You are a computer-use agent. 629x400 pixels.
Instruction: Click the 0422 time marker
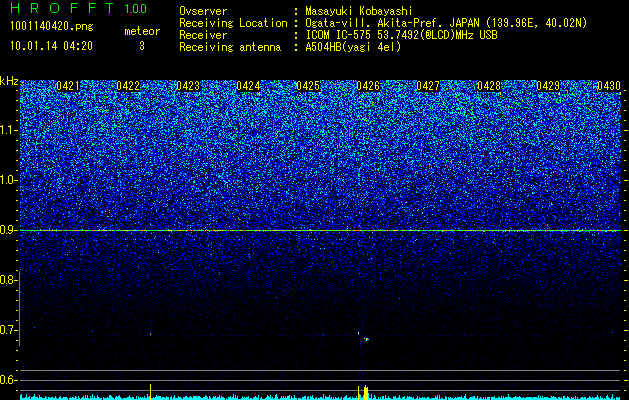click(x=128, y=86)
